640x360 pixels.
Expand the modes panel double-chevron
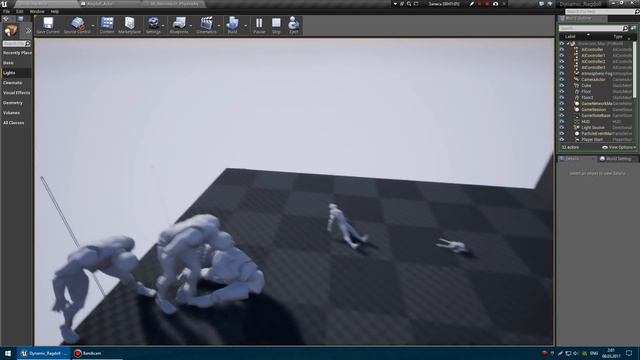click(x=28, y=31)
